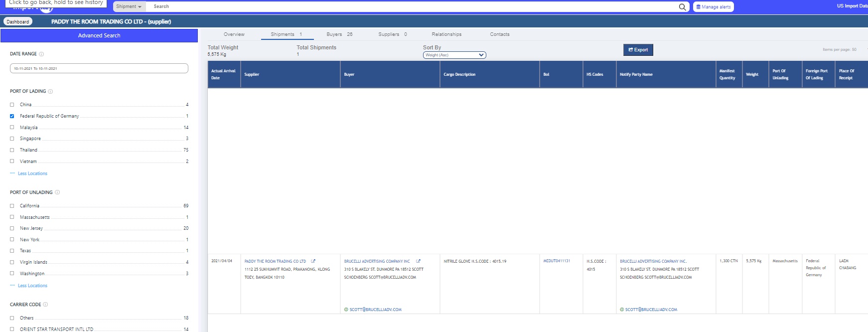Screen dimensions: 868x332
Task: Uncheck Federal Republic of Germany filter
Action: pos(12,116)
